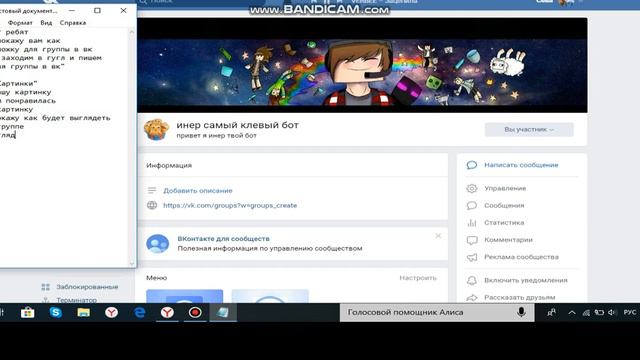Switch to Notepad taskbar icon
Viewport: 640px width, 360px height.
click(223, 313)
